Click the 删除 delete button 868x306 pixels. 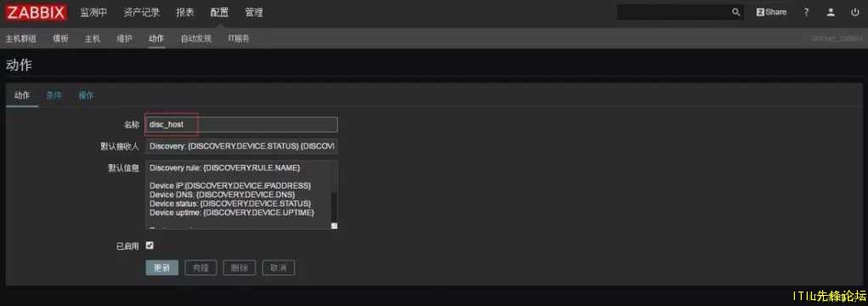point(240,268)
